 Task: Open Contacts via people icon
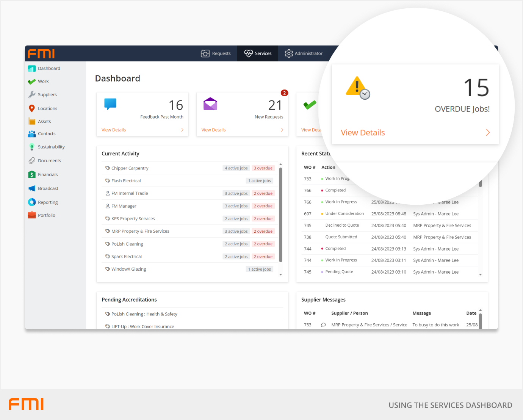tap(32, 134)
